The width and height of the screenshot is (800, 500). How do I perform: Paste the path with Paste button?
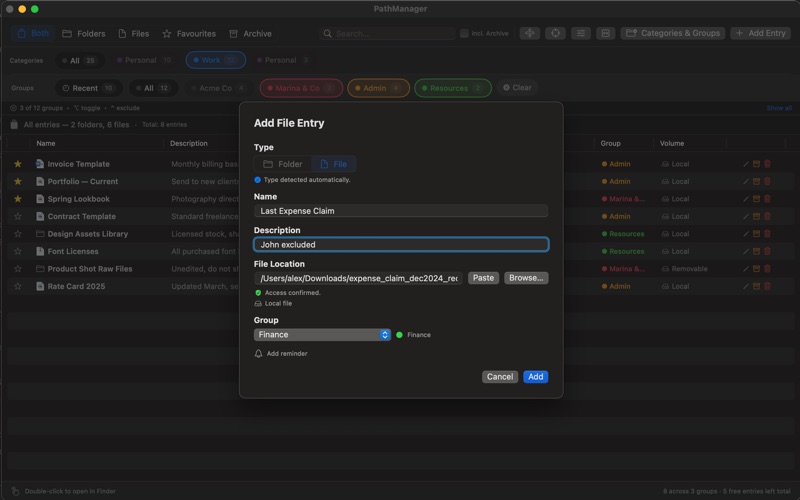tap(483, 278)
